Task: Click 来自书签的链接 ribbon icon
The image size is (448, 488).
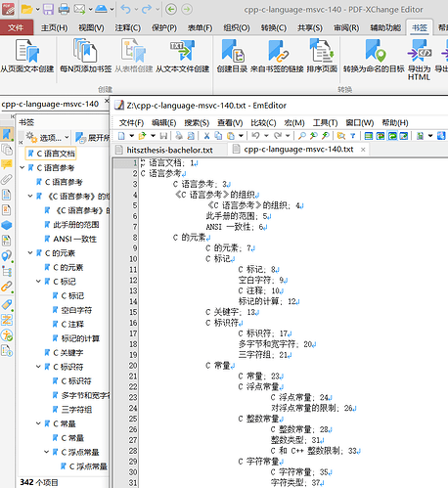Action: click(x=277, y=56)
